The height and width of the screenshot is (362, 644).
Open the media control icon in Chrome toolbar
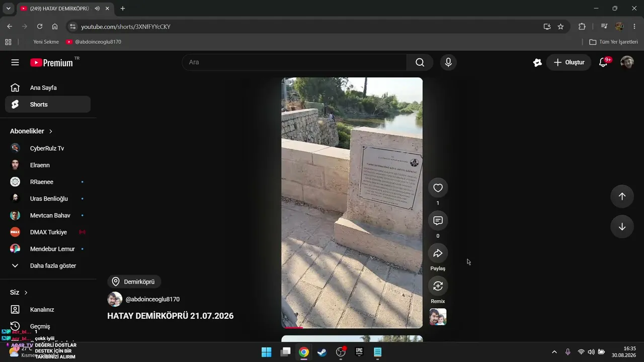pyautogui.click(x=604, y=27)
